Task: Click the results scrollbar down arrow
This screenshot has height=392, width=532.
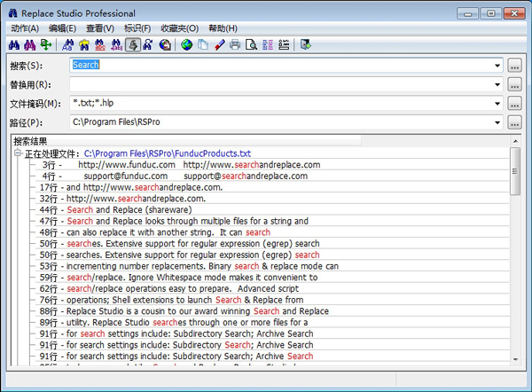Action: [x=515, y=359]
